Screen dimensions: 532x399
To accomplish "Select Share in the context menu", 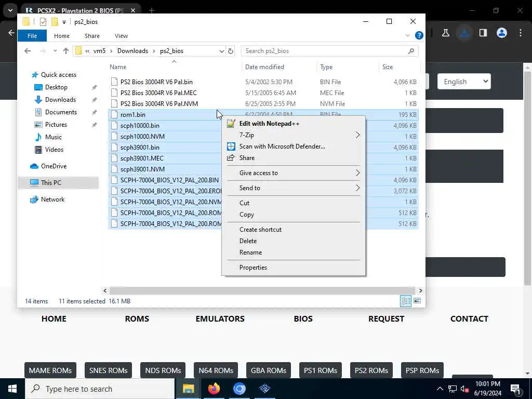I will click(294, 158).
